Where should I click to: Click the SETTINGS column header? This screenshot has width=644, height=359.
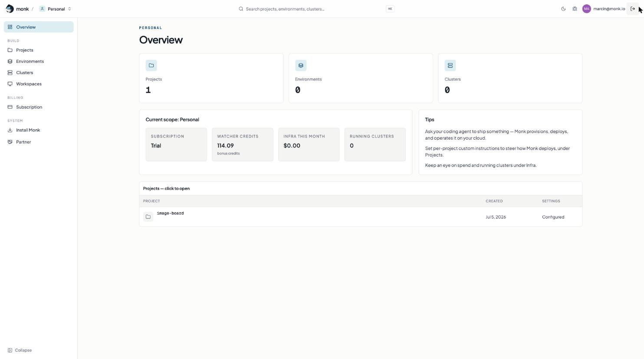coord(551,201)
